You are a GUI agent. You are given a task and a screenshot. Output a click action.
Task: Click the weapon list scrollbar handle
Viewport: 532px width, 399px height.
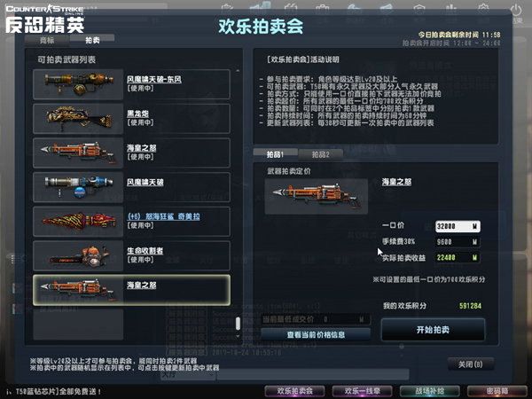(238, 324)
